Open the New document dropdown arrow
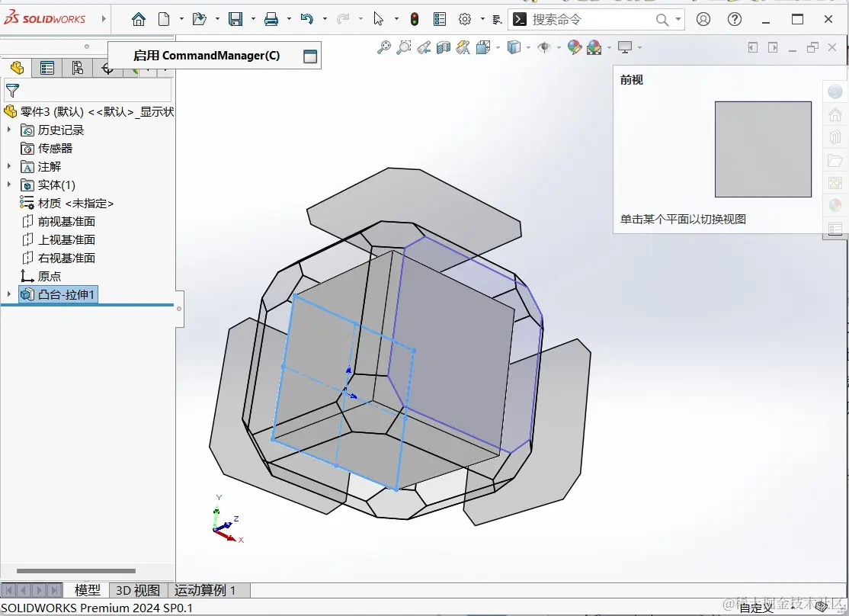 click(181, 19)
